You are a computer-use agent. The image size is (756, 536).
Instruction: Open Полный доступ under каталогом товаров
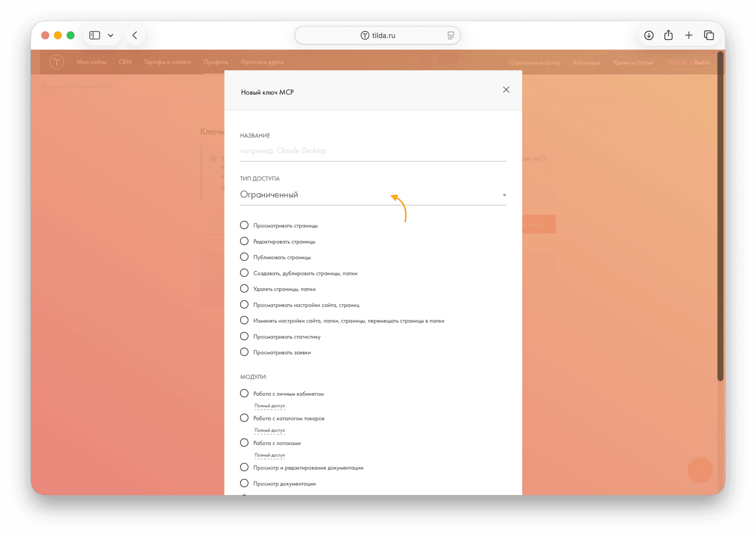pyautogui.click(x=270, y=430)
